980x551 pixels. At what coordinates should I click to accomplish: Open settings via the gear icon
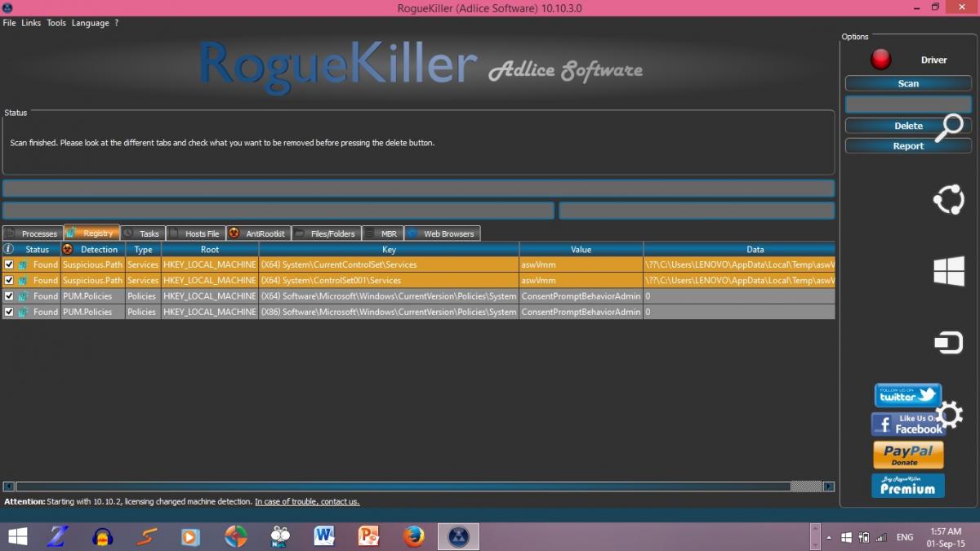(x=950, y=414)
